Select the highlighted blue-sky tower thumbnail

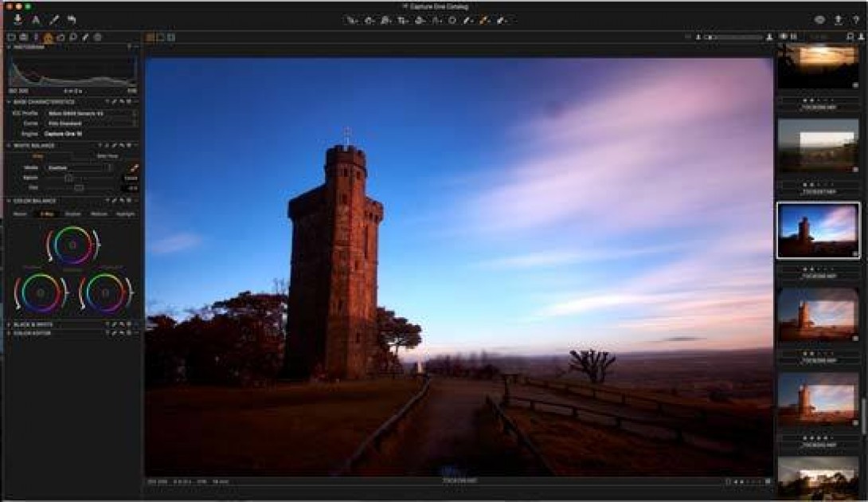click(x=818, y=230)
